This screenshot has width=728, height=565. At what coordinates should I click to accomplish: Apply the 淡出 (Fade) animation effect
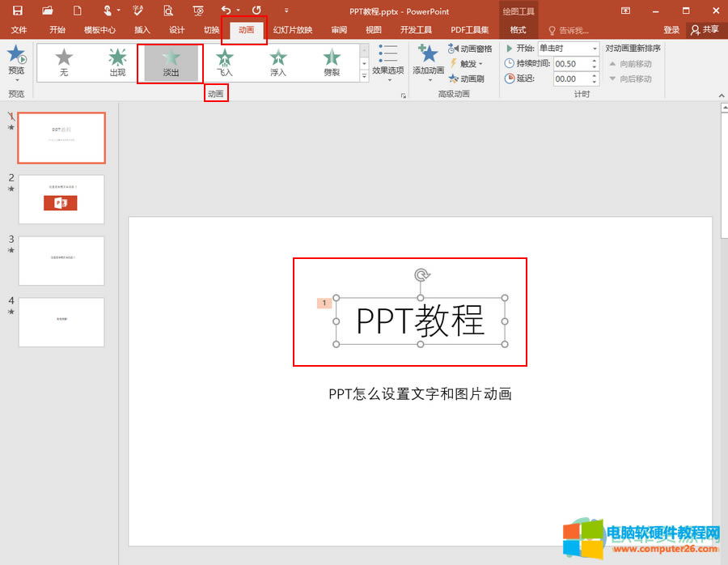coord(170,63)
